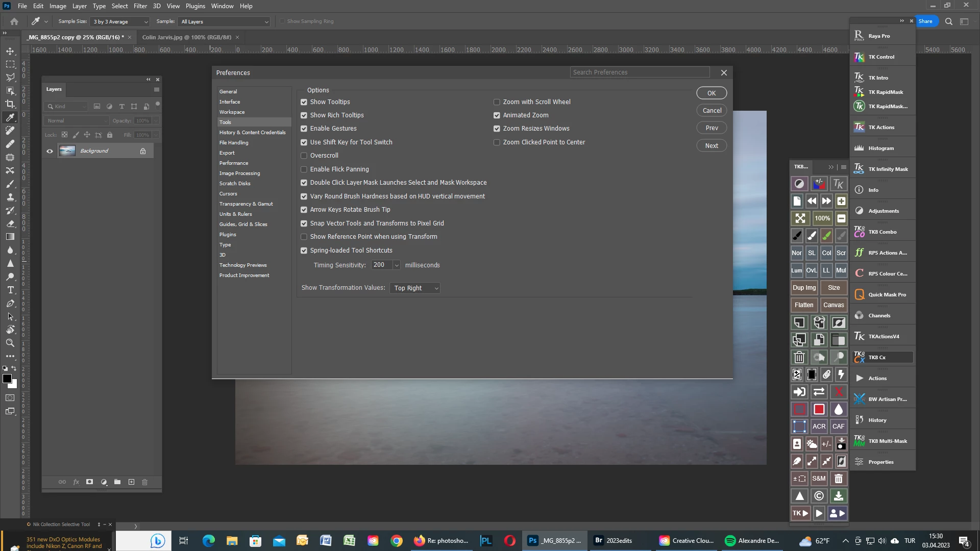Expand the Sample Size dropdown
Screen dimensions: 980x551
click(x=120, y=21)
